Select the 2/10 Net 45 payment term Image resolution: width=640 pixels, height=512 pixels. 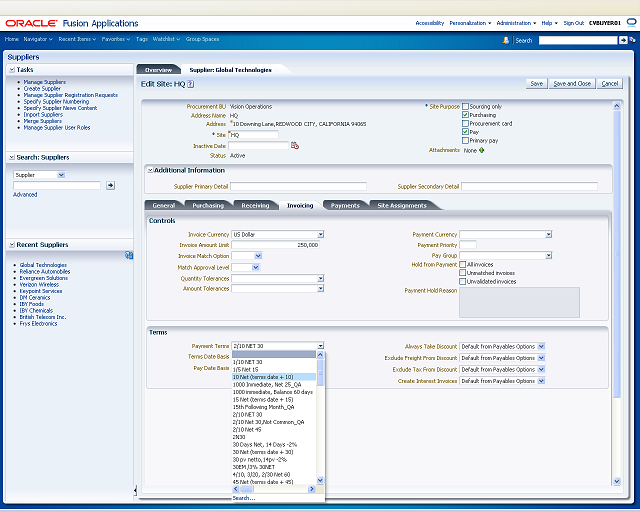click(x=274, y=430)
